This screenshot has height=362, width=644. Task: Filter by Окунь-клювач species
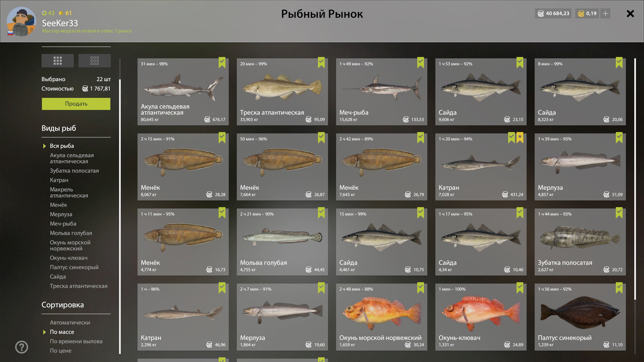click(68, 258)
